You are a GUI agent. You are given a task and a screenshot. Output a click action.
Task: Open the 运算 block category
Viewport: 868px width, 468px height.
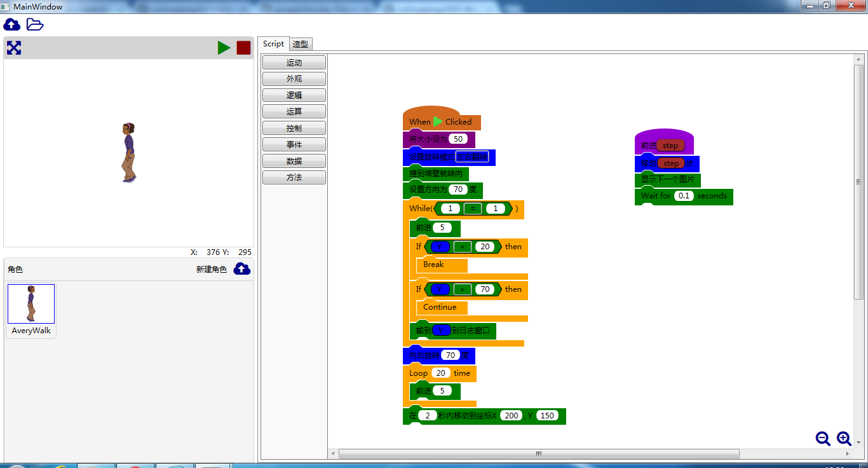tap(294, 112)
